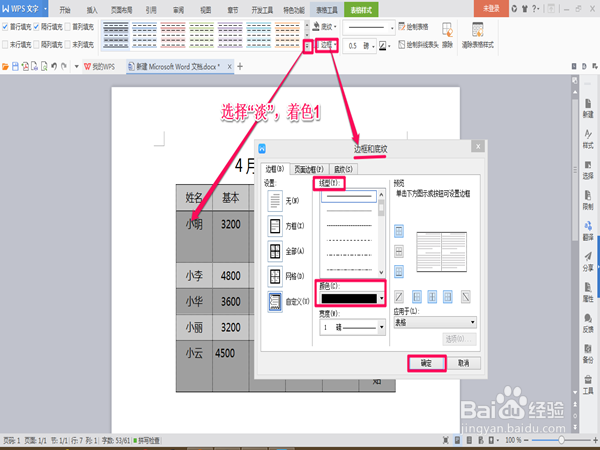600x450 pixels.
Task: Open the 颜色 color dropdown arrow
Action: pos(382,298)
